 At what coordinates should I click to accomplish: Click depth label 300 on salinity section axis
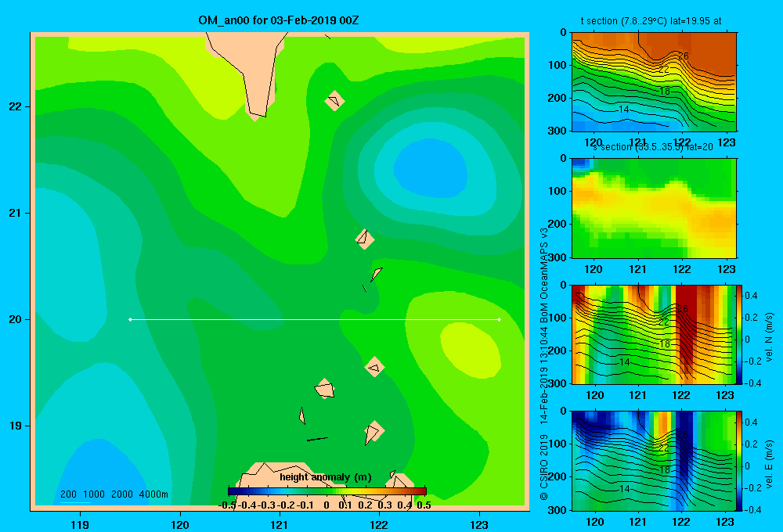[x=557, y=257]
